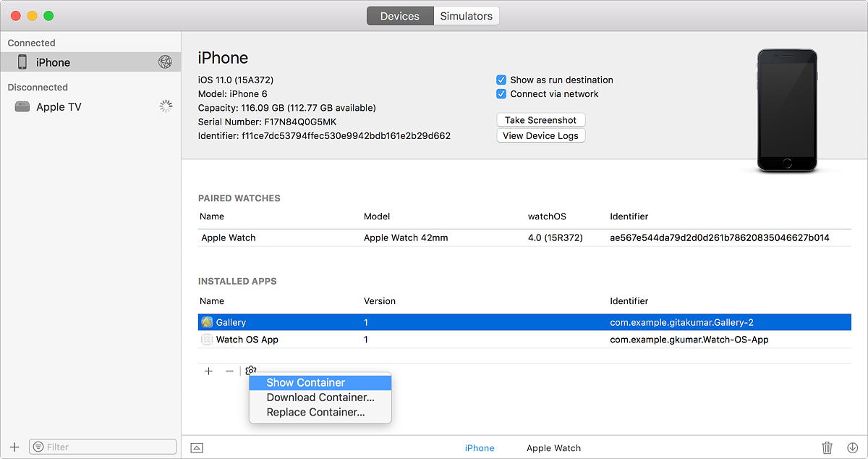
Task: Click the yellow minimize window button
Action: (32, 16)
